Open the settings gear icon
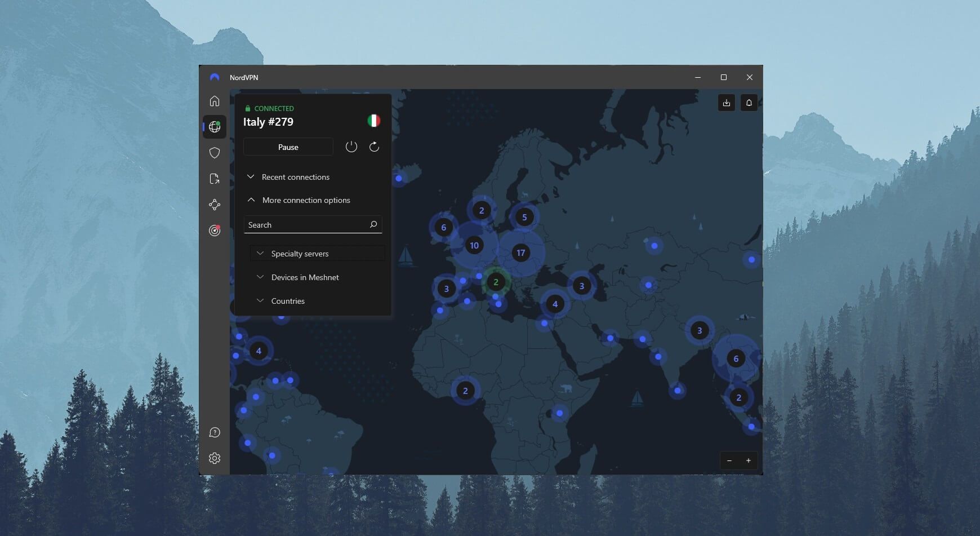 point(215,458)
